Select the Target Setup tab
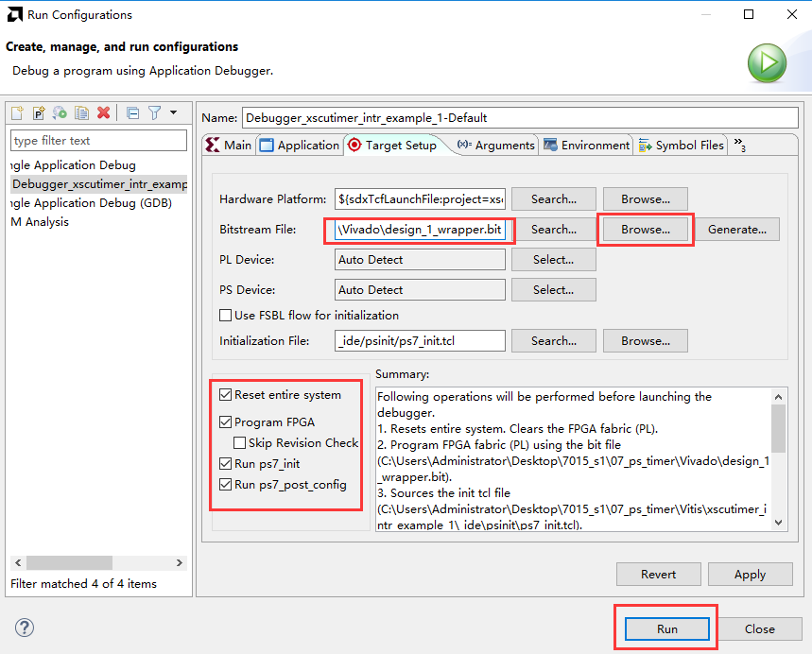This screenshot has width=812, height=654. 393,145
